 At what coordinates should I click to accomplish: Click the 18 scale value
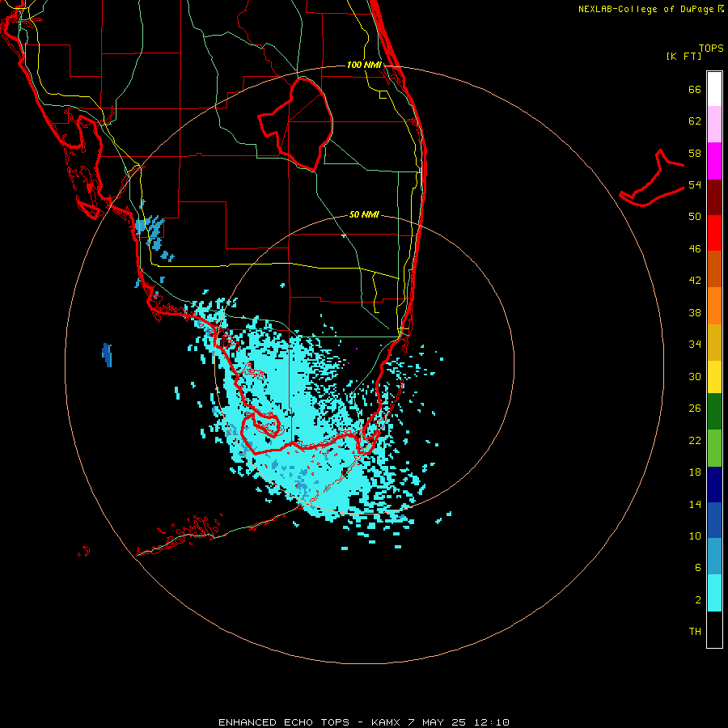tap(695, 472)
